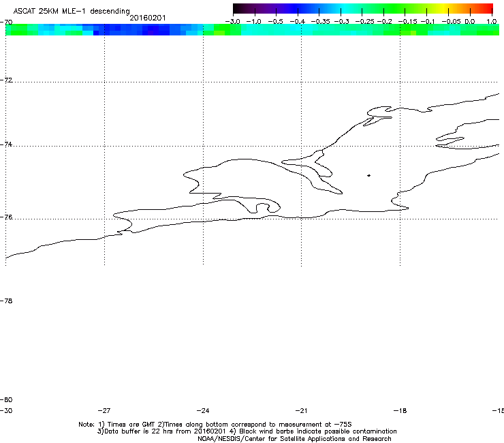This screenshot has height=443, width=504.
Task: Click the longitude axis label -24
Action: click(x=203, y=410)
